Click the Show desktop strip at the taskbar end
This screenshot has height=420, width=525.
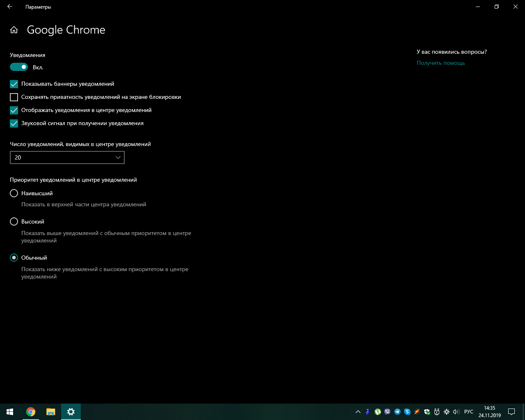coord(523,412)
